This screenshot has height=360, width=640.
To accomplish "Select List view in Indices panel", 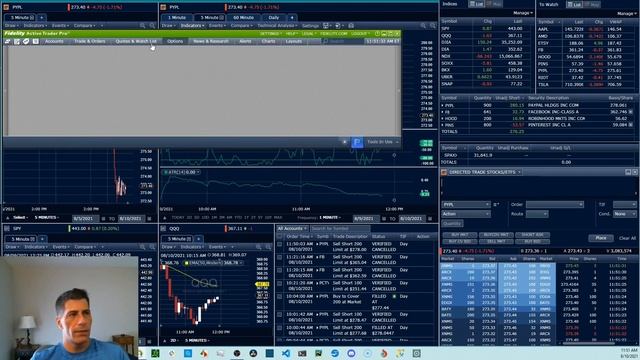I will tap(476, 4).
